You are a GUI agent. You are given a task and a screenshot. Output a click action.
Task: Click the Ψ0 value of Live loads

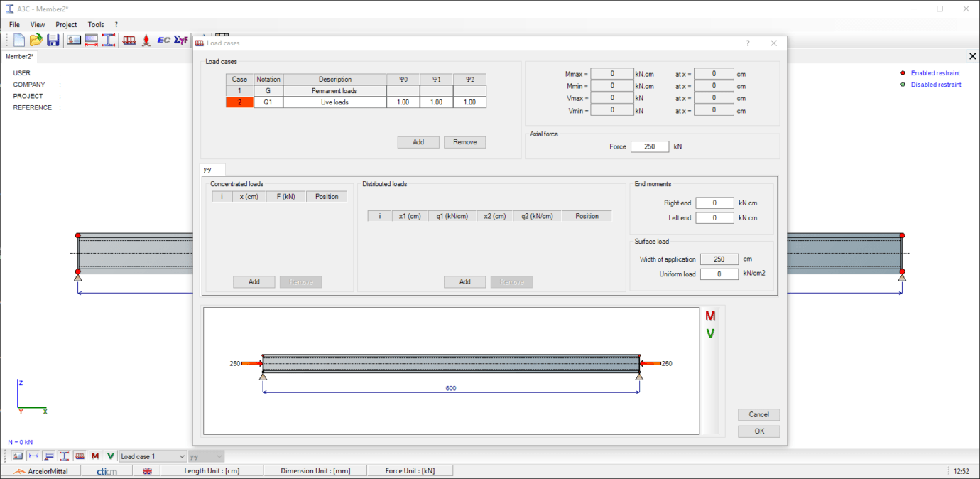click(403, 102)
